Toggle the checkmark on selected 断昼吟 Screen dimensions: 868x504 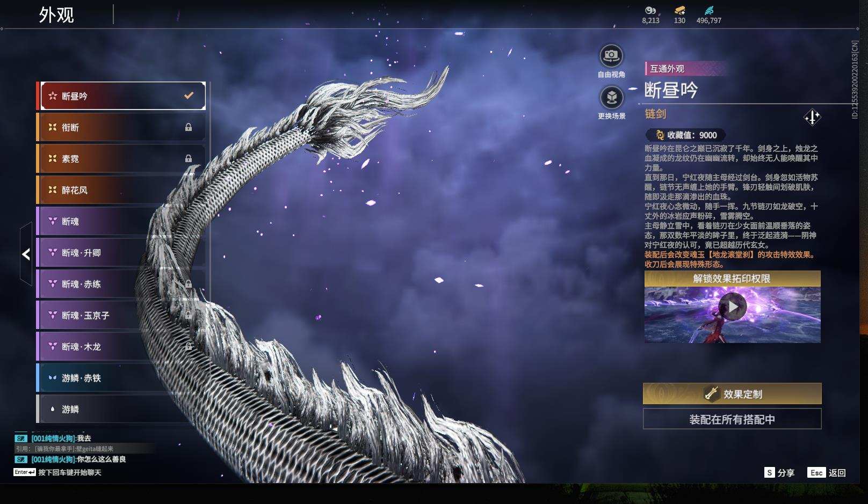pyautogui.click(x=188, y=95)
